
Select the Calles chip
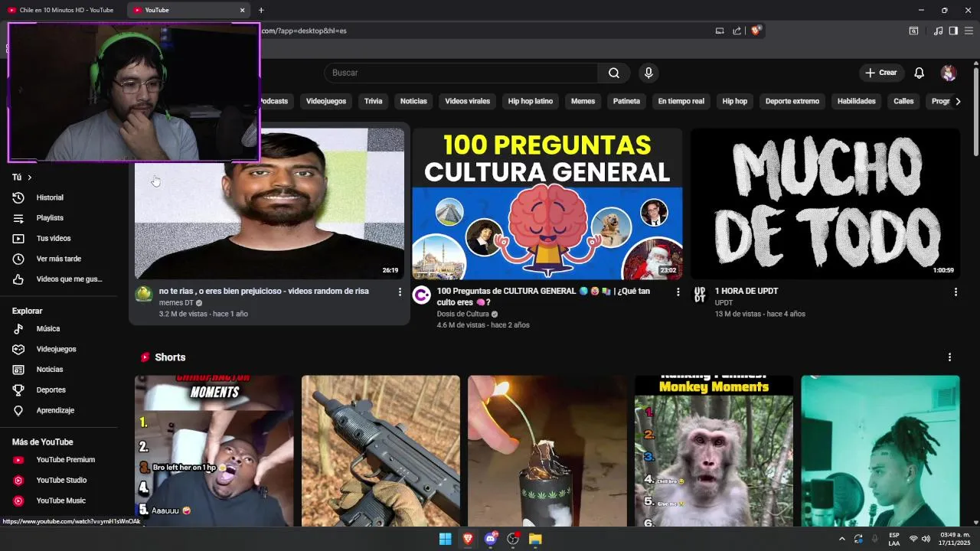[x=903, y=101]
